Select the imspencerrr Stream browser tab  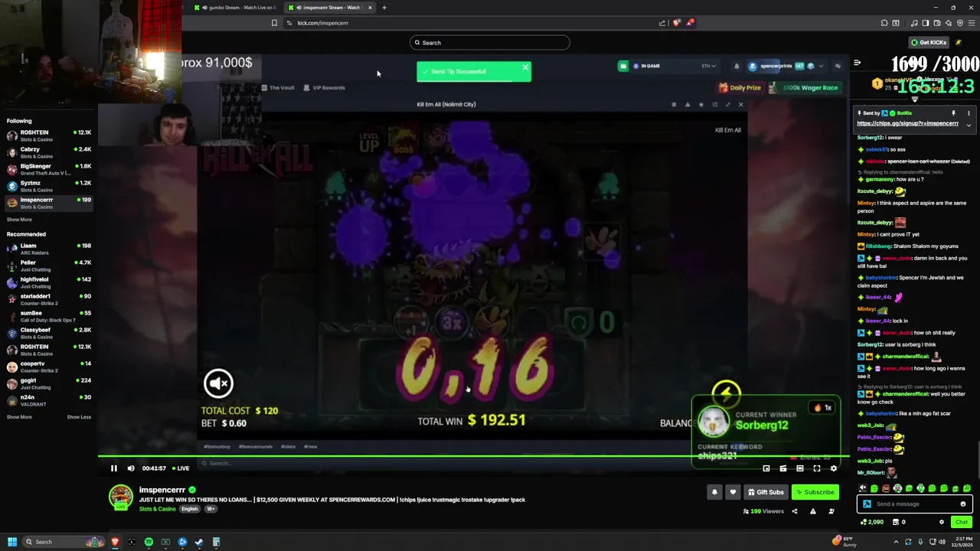329,8
